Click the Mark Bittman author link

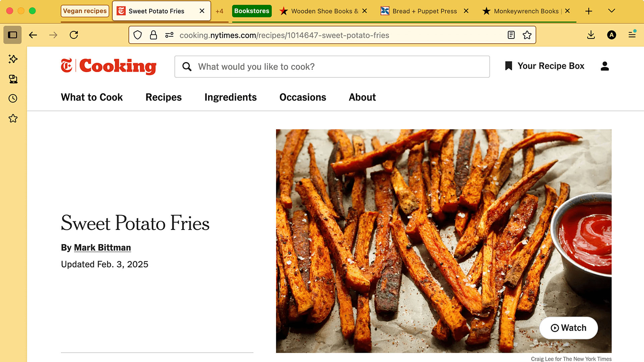[x=102, y=247]
